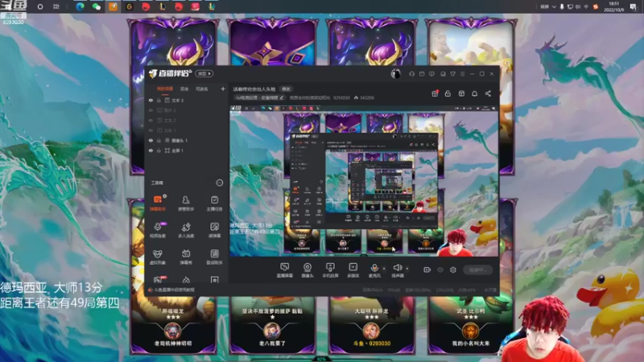Add 多媒体 media source
The width and height of the screenshot is (644, 362).
(x=353, y=270)
